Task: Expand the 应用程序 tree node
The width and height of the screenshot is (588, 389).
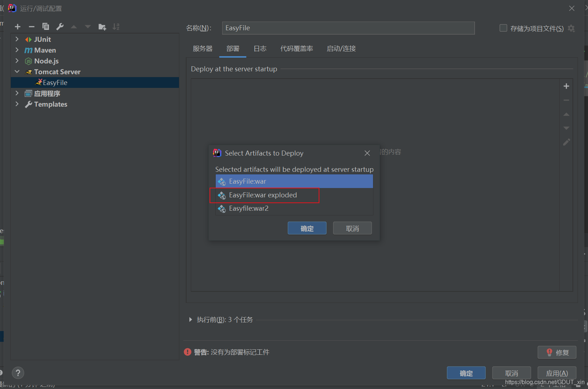Action: pyautogui.click(x=17, y=93)
